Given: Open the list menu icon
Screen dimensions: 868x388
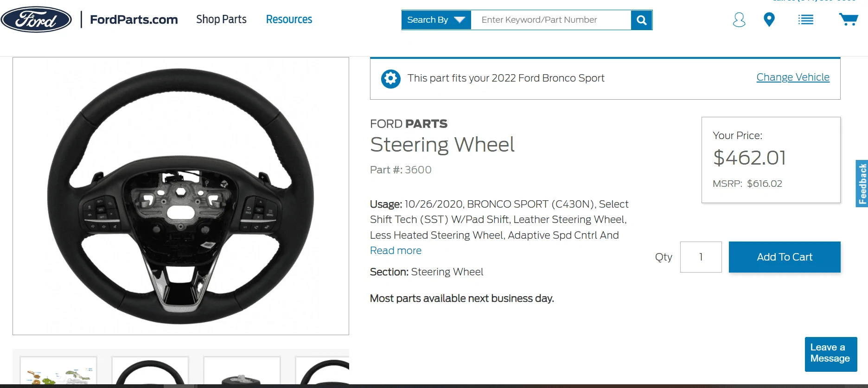Looking at the screenshot, I should [805, 20].
